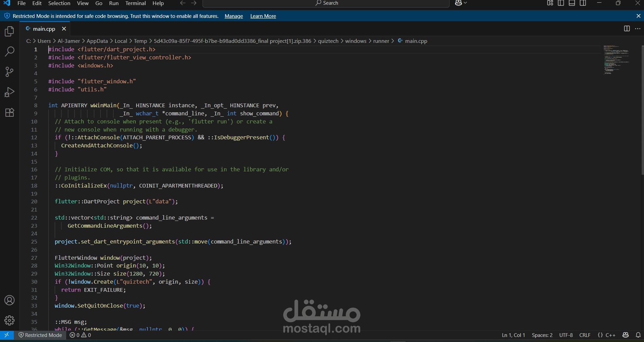The image size is (644, 342).
Task: Expand the C: drive breadcrumb
Action: 29,41
